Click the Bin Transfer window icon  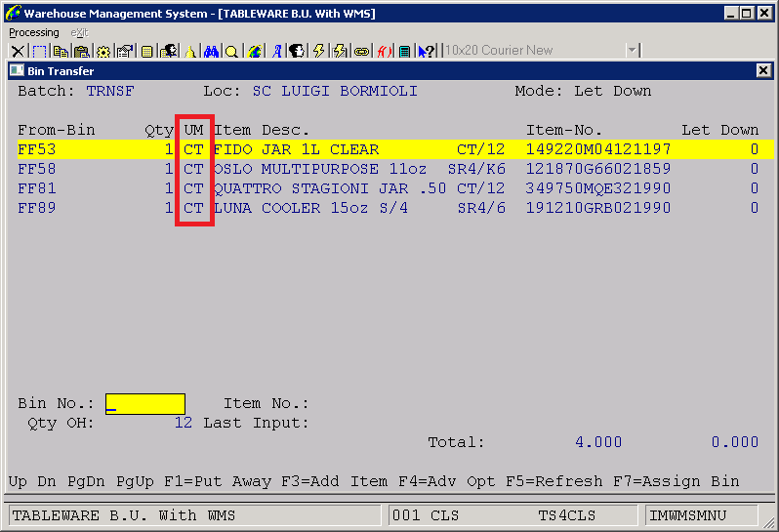pyautogui.click(x=17, y=70)
